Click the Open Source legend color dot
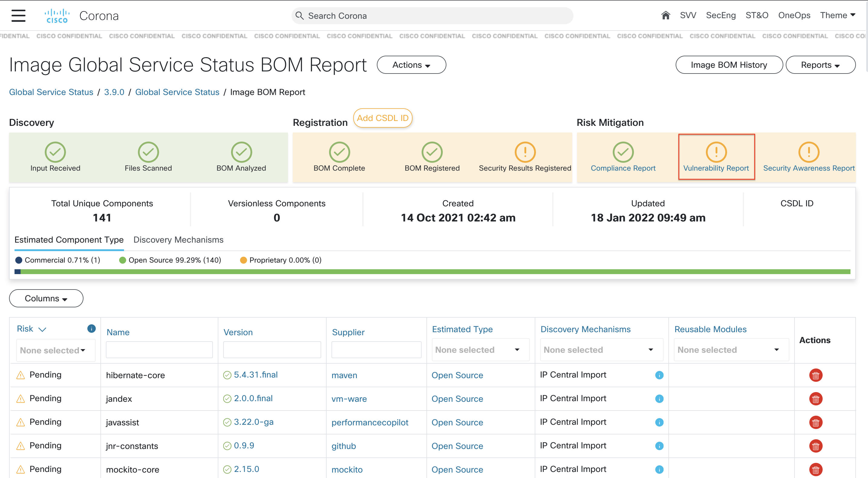The image size is (868, 478). [x=122, y=260]
